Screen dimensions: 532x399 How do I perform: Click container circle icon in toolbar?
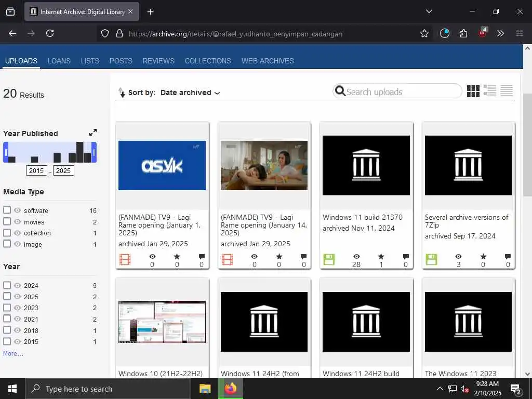tap(445, 33)
